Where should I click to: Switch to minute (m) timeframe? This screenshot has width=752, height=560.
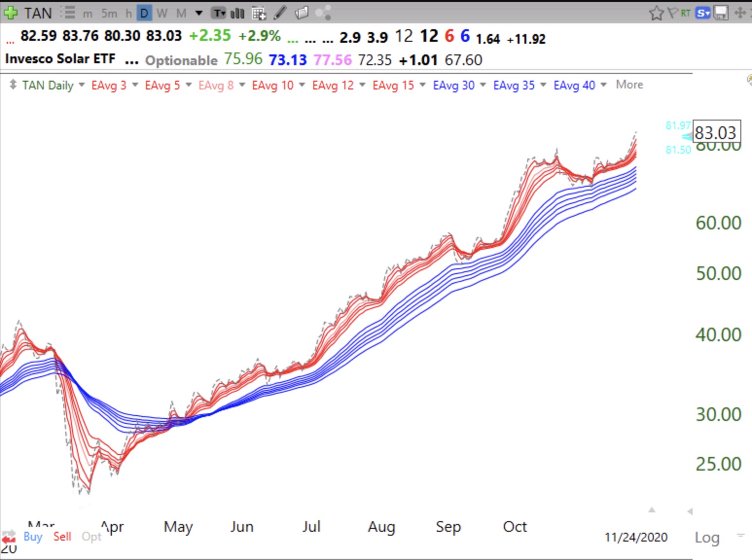88,14
